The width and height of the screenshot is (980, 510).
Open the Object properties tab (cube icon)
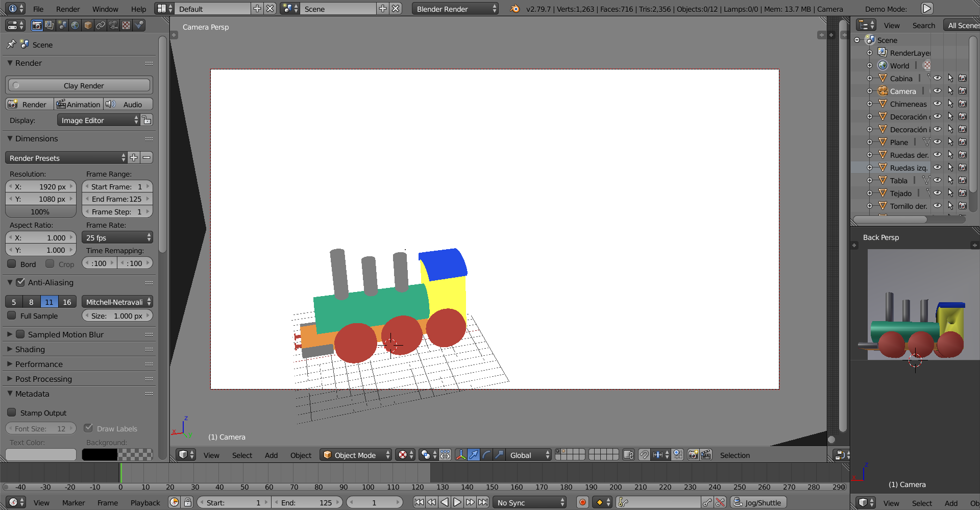click(x=88, y=25)
